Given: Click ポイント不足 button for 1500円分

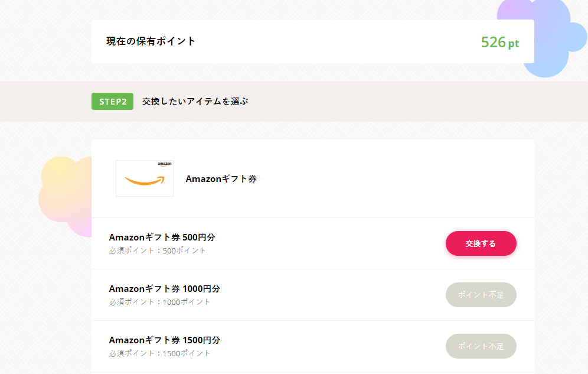Looking at the screenshot, I should coord(481,346).
